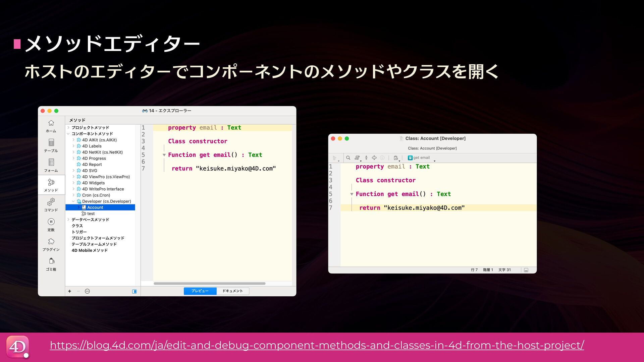The width and height of the screenshot is (644, 362).
Task: Expand the 4D ViewPro (cs.ViewPro) node
Action: (73, 177)
